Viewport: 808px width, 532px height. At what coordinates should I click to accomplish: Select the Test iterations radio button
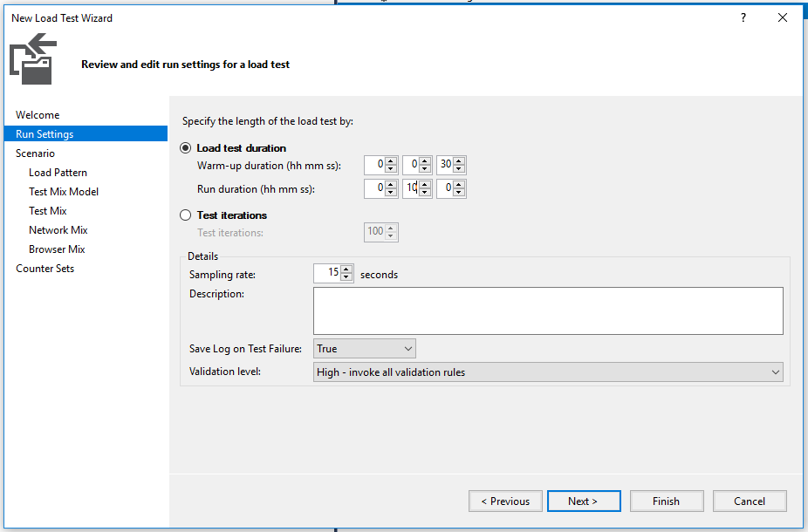(x=185, y=215)
